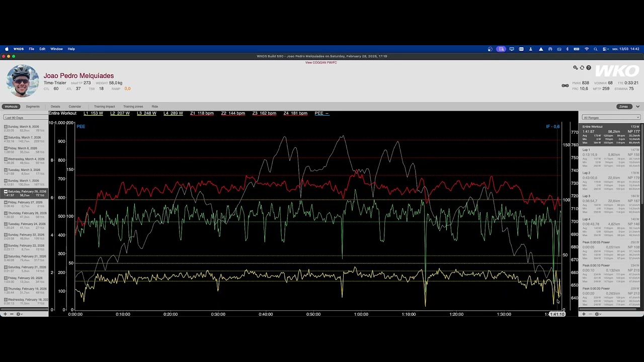Switch to the Calendar tab
Image resolution: width=644 pixels, height=362 pixels.
click(x=75, y=107)
